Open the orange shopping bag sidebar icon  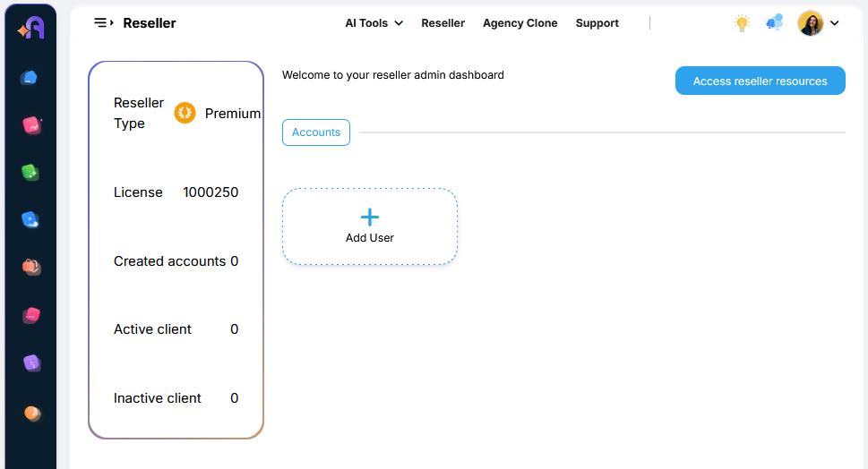(31, 267)
